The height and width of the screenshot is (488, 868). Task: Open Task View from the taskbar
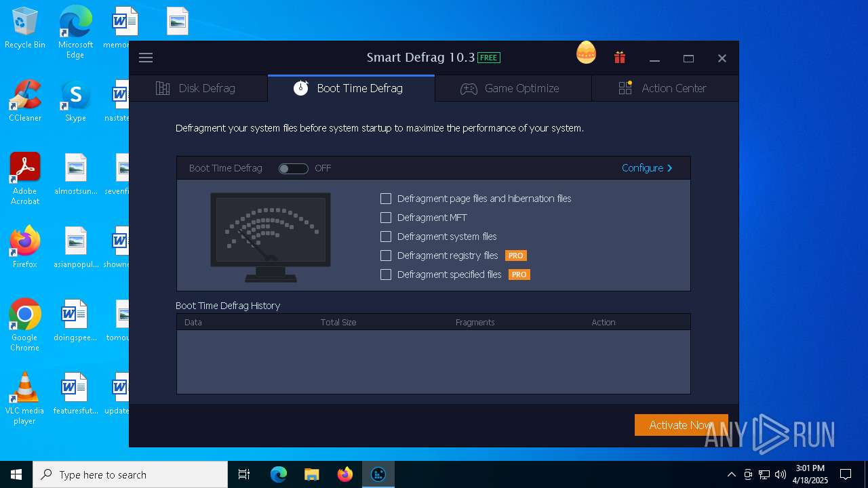click(x=244, y=474)
